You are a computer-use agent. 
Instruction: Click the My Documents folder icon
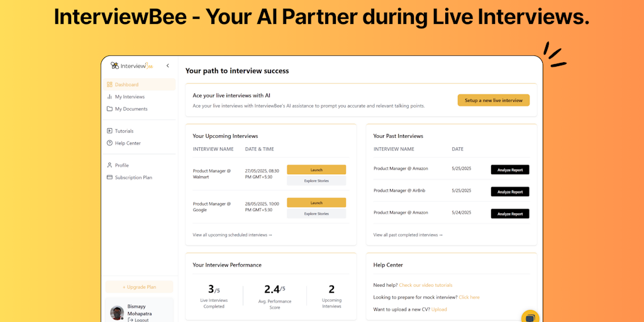pyautogui.click(x=109, y=109)
